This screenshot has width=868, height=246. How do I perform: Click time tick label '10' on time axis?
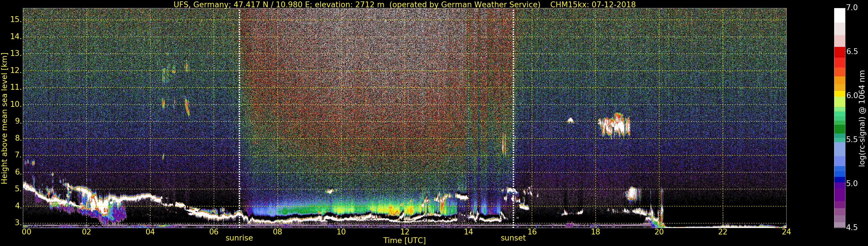(x=341, y=232)
